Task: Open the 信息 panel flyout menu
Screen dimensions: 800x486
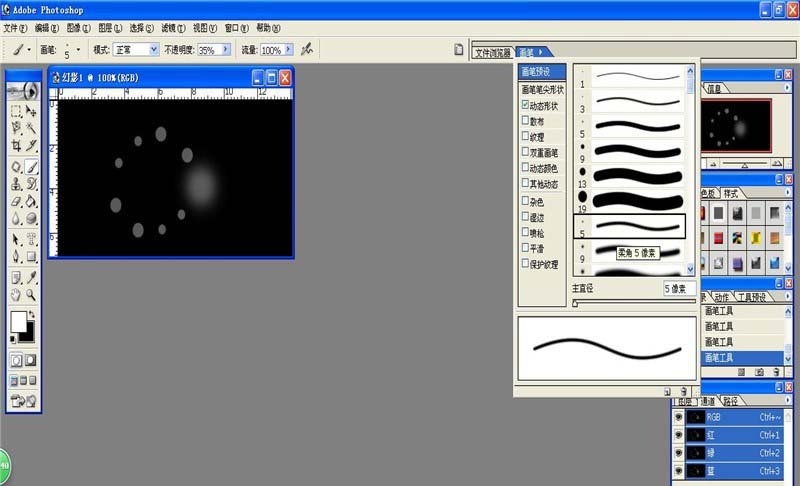Action: [x=787, y=88]
